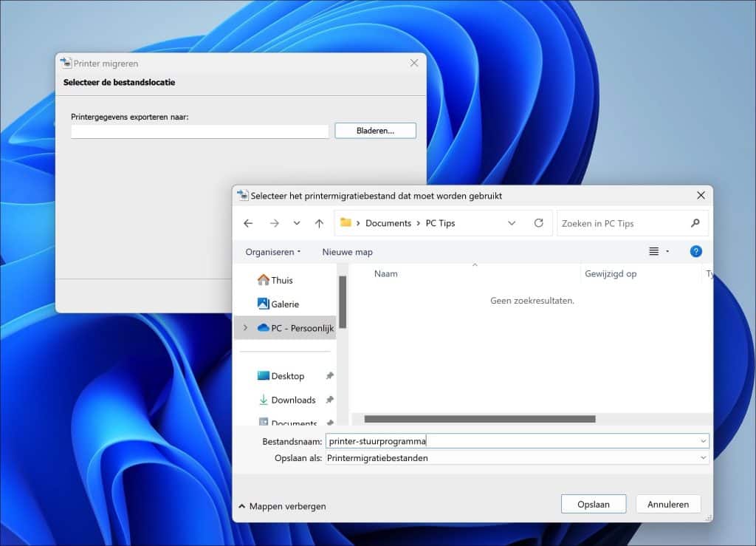The image size is (756, 546).
Task: Expand the address bar history dropdown
Action: tap(512, 223)
